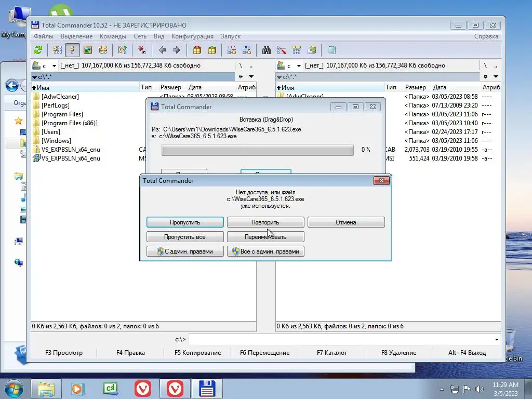
Task: Select the full details view toolbar icon
Action: tap(72, 50)
